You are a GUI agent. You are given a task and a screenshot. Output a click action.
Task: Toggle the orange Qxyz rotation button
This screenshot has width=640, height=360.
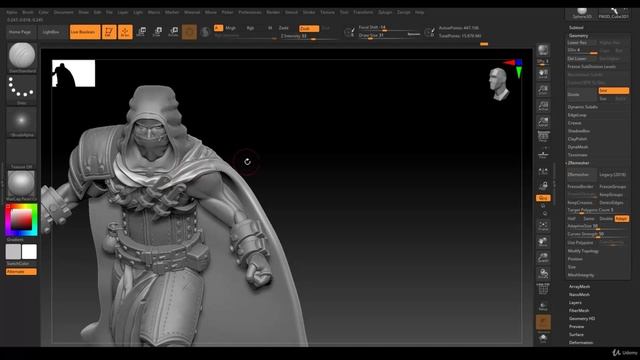point(543,198)
